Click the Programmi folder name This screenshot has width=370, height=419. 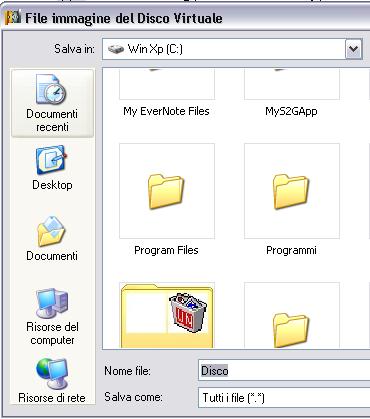[x=291, y=250]
